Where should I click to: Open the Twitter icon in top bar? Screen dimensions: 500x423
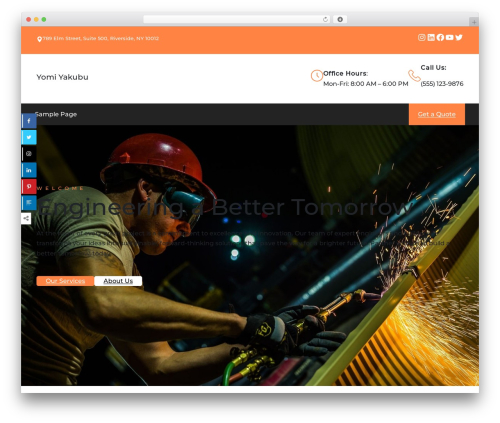click(459, 38)
